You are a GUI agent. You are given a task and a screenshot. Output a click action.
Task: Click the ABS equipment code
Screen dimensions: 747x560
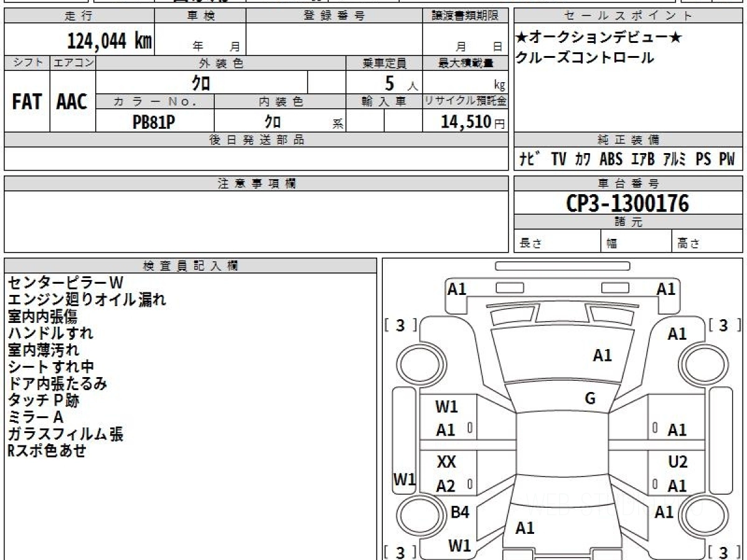point(611,159)
